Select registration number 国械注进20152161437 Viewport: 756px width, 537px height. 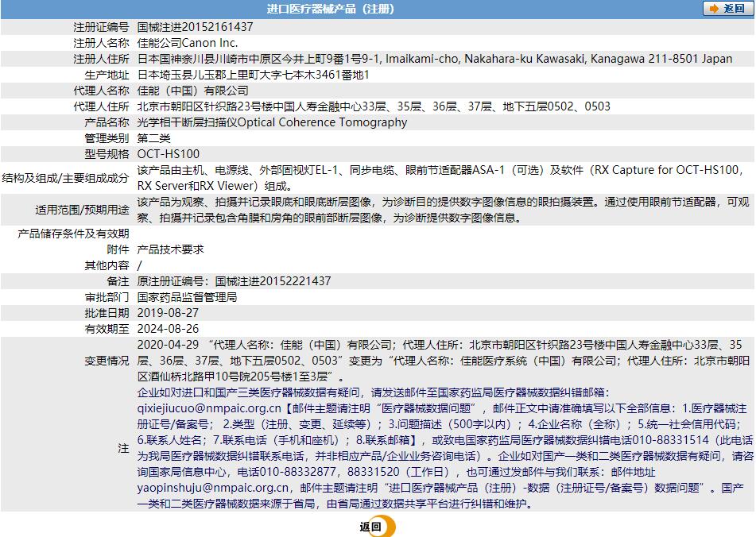point(196,27)
